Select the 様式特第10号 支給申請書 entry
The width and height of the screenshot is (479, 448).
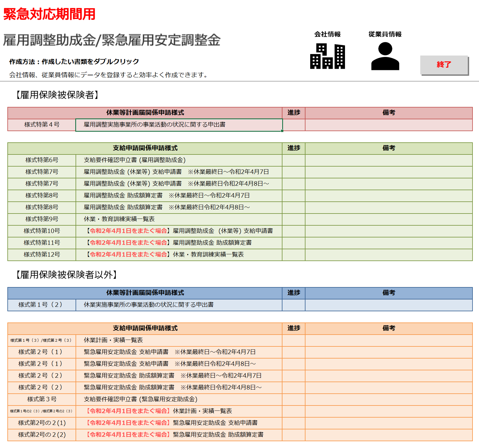179,231
